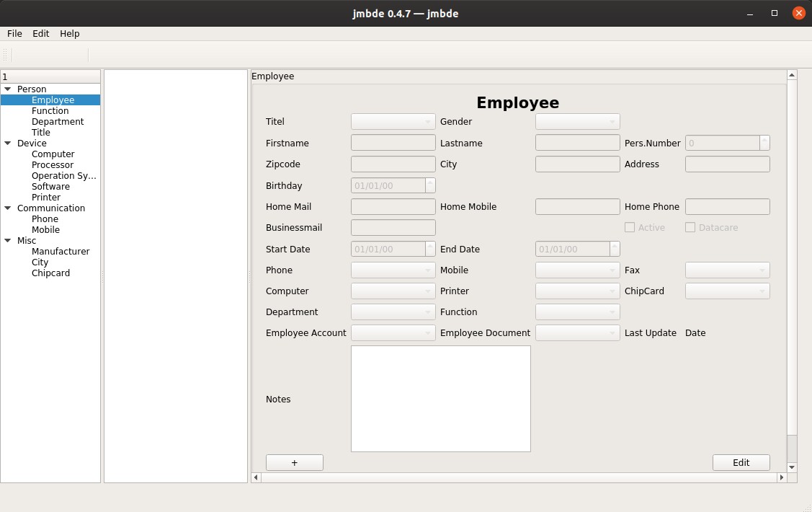Viewport: 812px width, 512px height.
Task: Click the Businessmail input field
Action: pyautogui.click(x=393, y=227)
